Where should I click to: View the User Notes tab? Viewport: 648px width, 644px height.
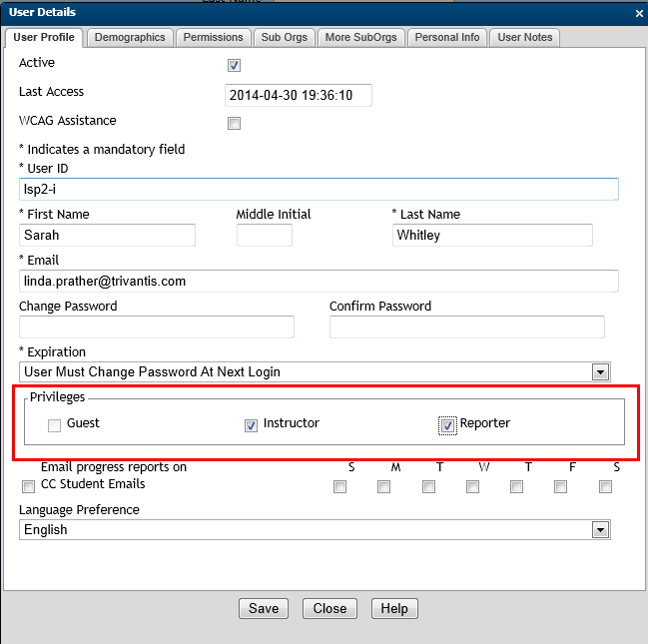525,38
